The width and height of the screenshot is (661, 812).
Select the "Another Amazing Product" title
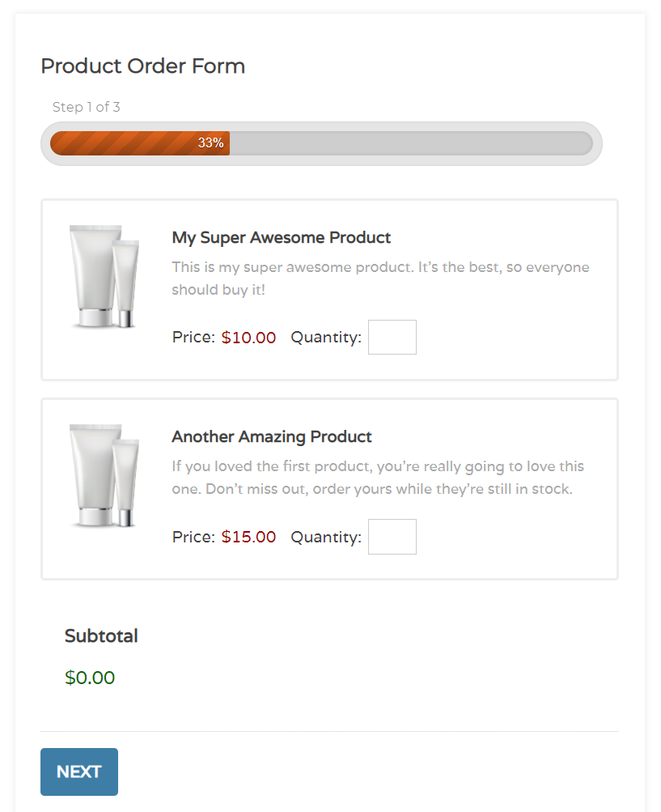coord(272,437)
